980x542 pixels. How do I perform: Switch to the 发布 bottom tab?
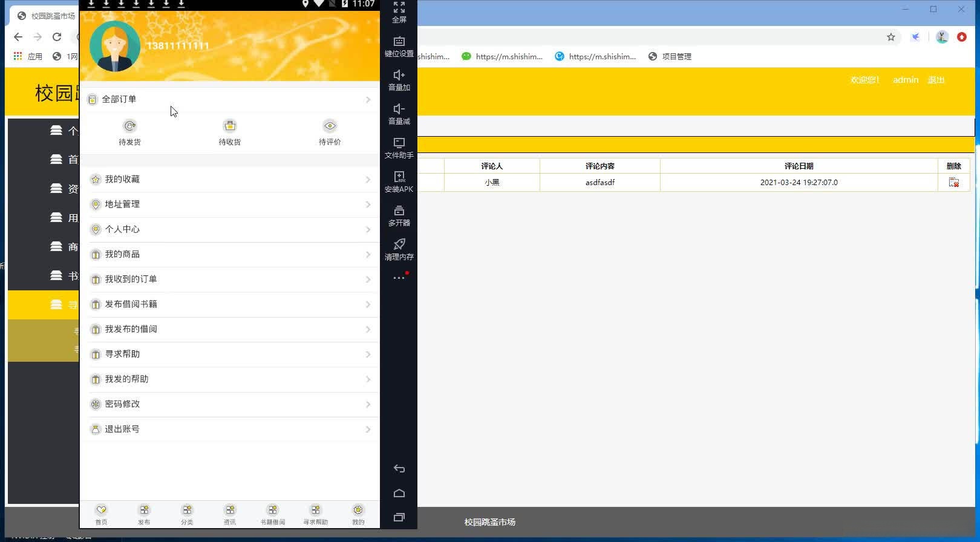coord(144,515)
